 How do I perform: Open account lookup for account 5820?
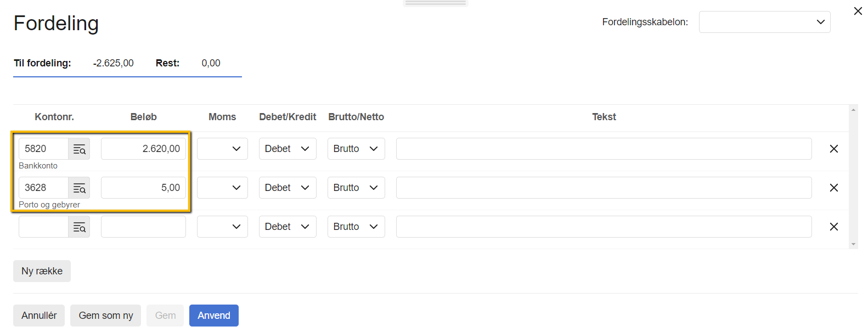click(79, 149)
